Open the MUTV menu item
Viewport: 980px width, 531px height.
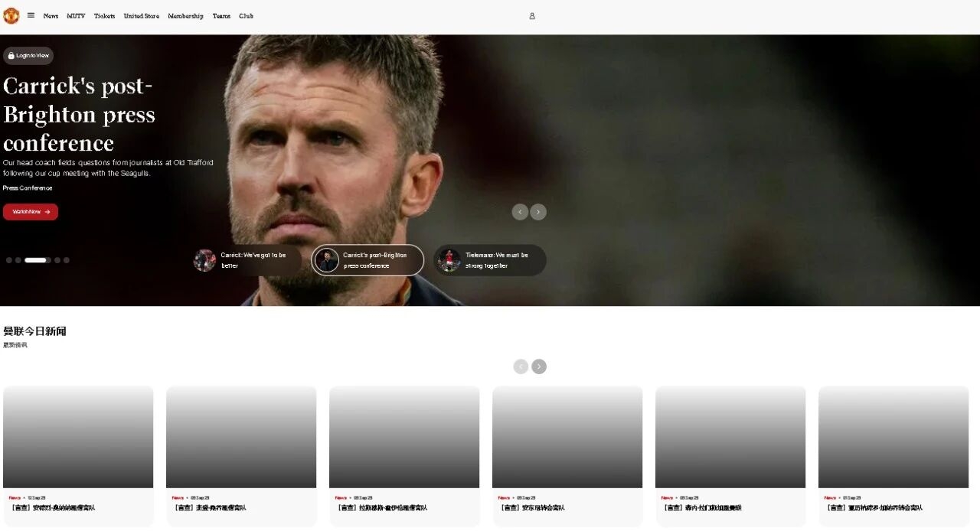tap(76, 16)
